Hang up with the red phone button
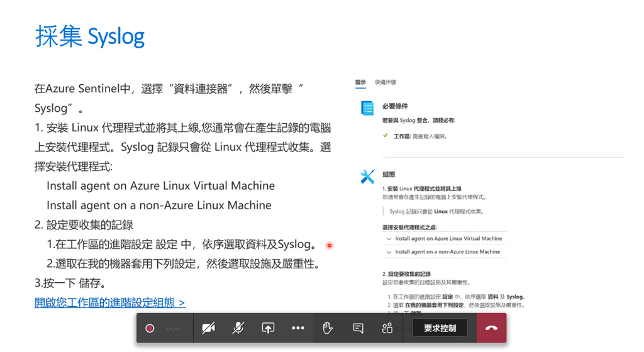The height and width of the screenshot is (352, 644). [491, 328]
